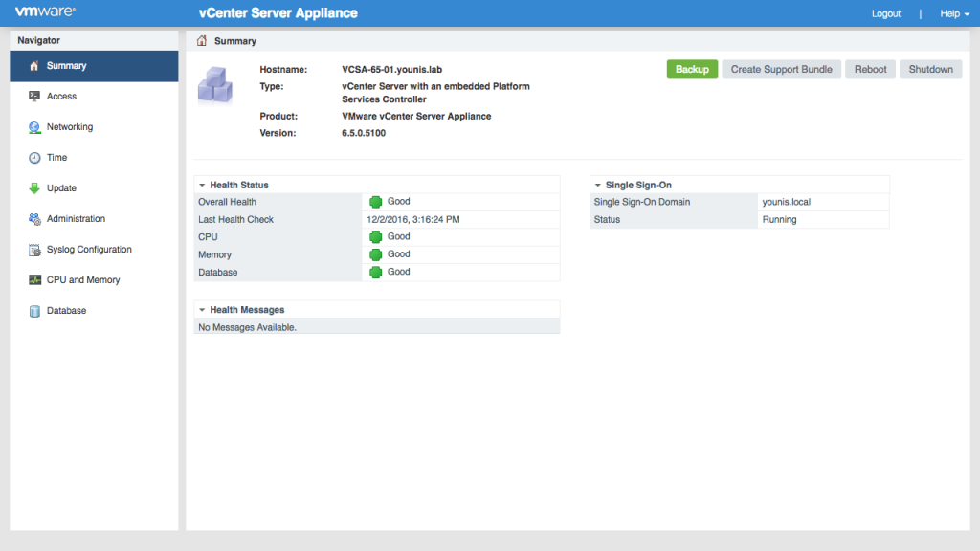Click the Syslog Configuration icon
This screenshot has height=551, width=980.
point(34,250)
